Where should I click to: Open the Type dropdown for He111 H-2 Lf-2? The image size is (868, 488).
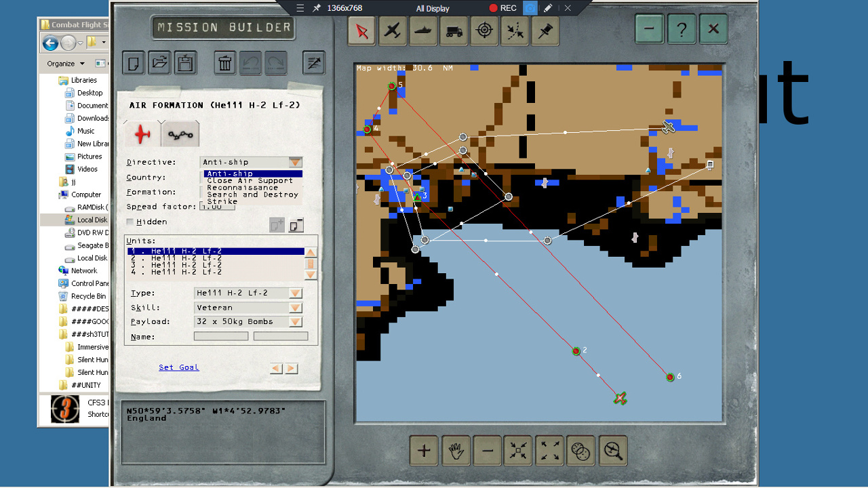(295, 293)
